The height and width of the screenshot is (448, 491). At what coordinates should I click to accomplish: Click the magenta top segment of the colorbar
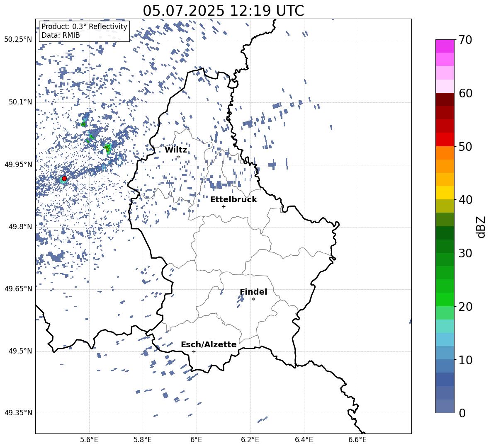tap(445, 46)
